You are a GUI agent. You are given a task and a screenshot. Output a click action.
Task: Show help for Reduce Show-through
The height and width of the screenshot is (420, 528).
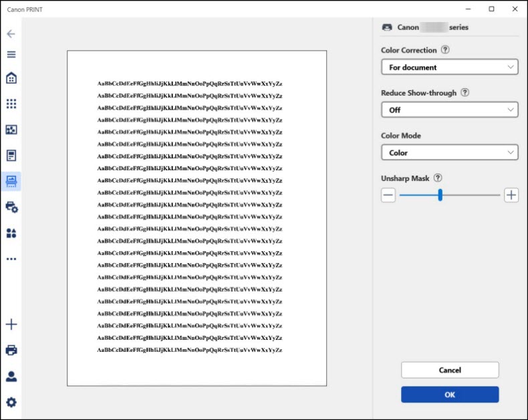465,93
